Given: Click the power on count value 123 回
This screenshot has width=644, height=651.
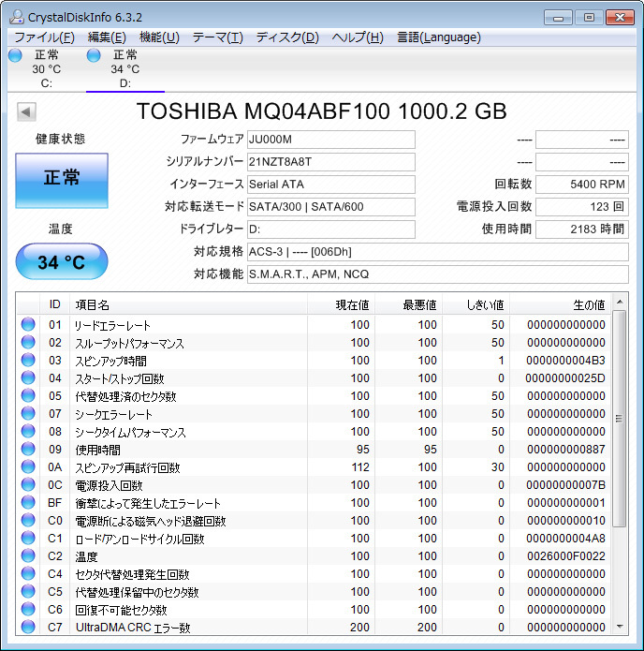Looking at the screenshot, I should (582, 207).
